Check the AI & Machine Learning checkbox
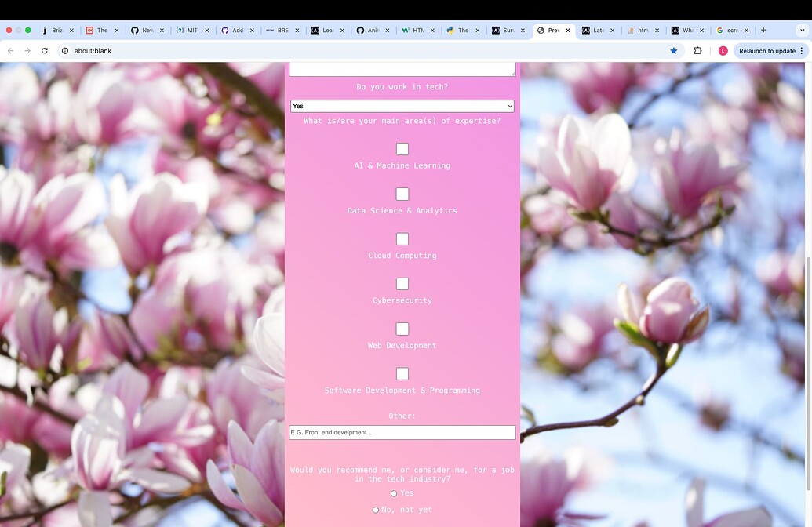This screenshot has height=527, width=812. point(402,149)
